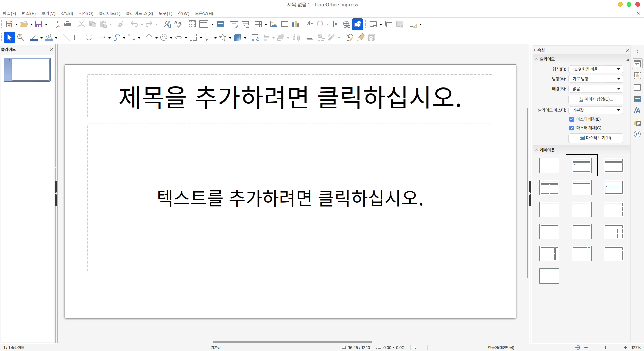Open the 서식(O) menu

(86, 13)
